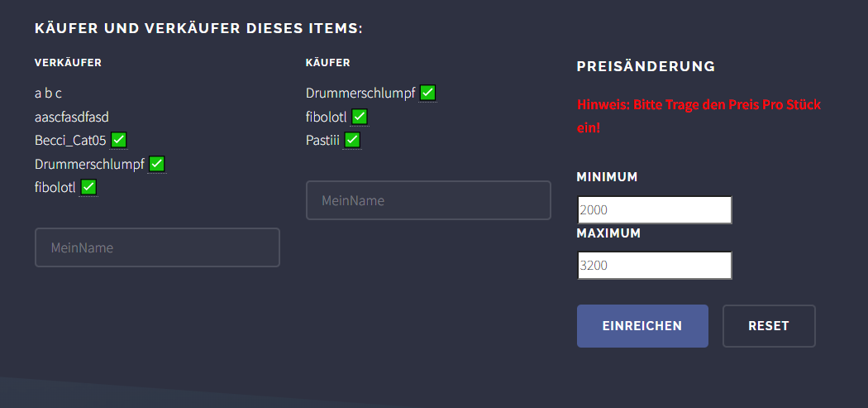Click the Minimum price field showing 2000
The height and width of the screenshot is (408, 868).
[x=655, y=210]
